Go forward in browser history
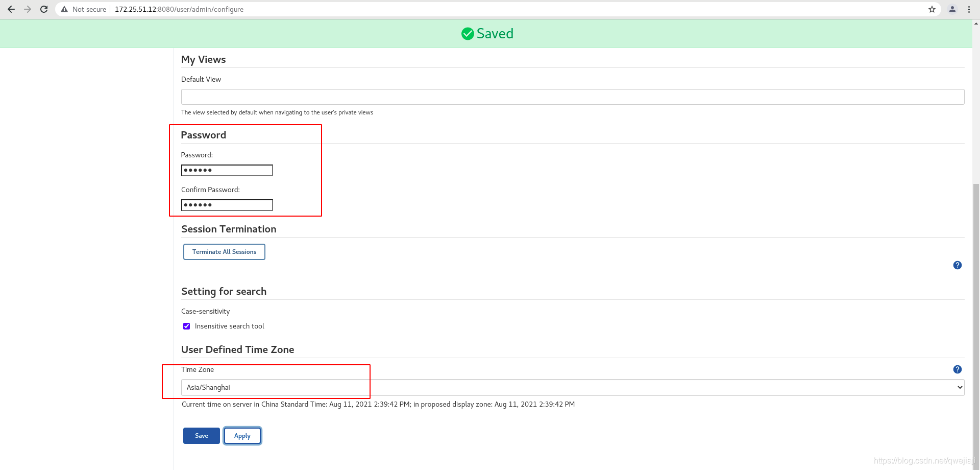980x470 pixels. [x=28, y=9]
